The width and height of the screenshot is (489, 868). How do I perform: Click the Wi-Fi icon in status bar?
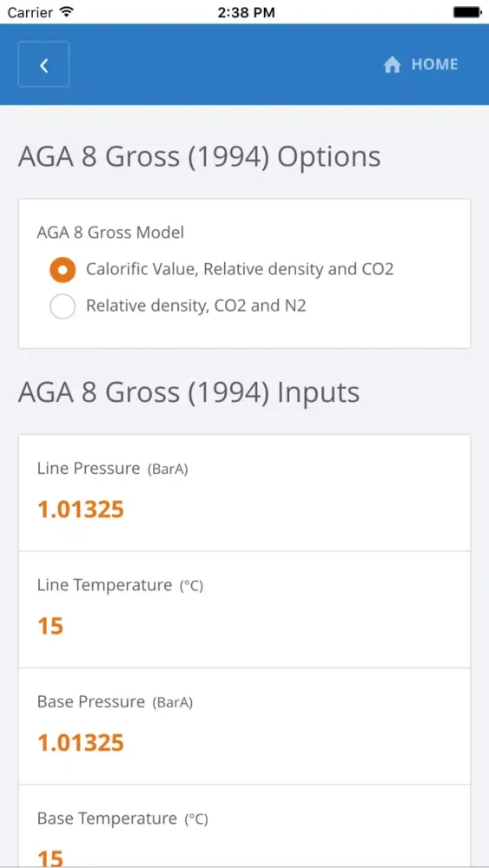[67, 11]
